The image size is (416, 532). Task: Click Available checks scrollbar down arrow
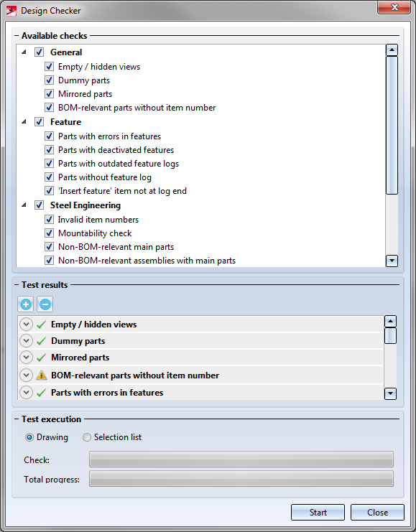click(x=392, y=261)
